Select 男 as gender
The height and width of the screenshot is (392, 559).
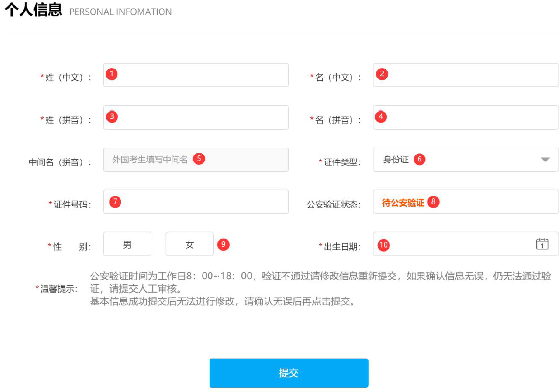[127, 244]
